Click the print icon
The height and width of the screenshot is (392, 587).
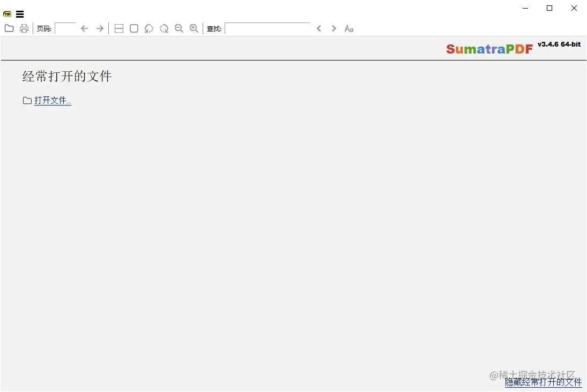[24, 28]
